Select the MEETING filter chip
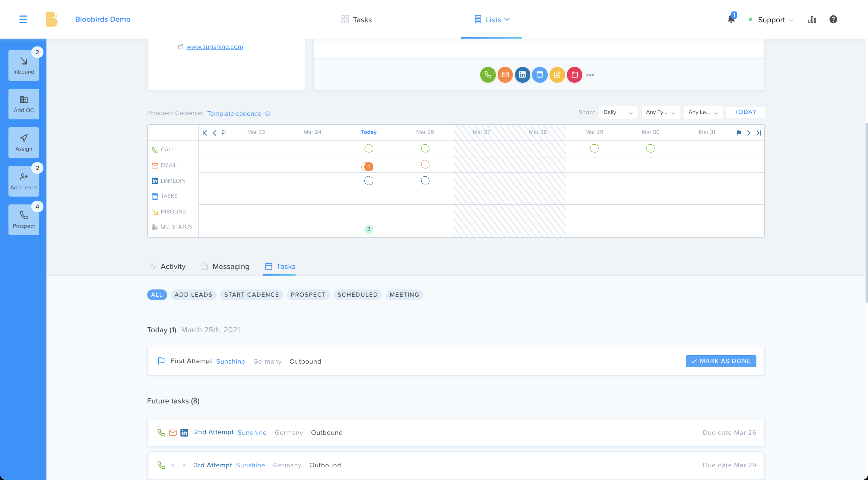This screenshot has height=480, width=868. point(404,295)
